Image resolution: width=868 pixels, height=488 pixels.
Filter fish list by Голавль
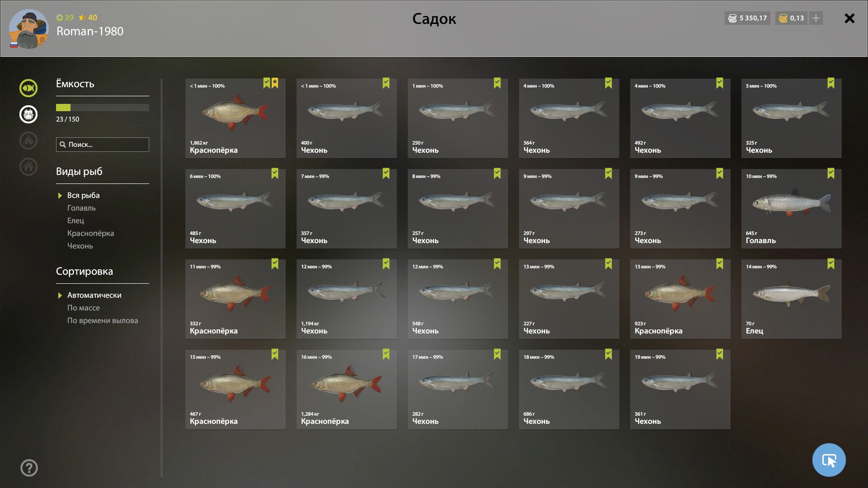[81, 208]
